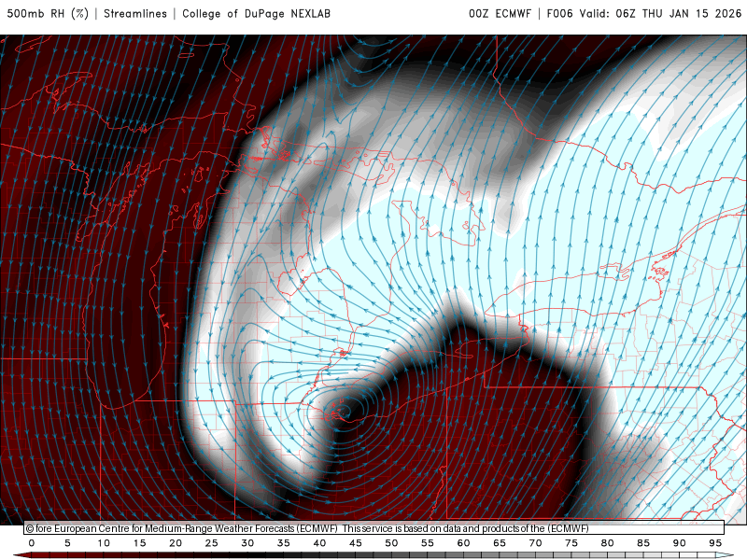This screenshot has height=560, width=747.
Task: Click the "25" legend value
Action: 212,543
